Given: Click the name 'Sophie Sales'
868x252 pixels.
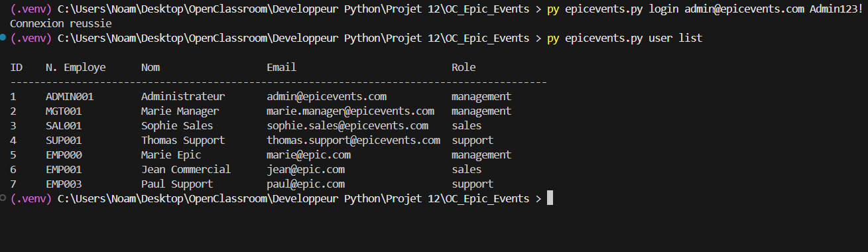Looking at the screenshot, I should tap(177, 126).
